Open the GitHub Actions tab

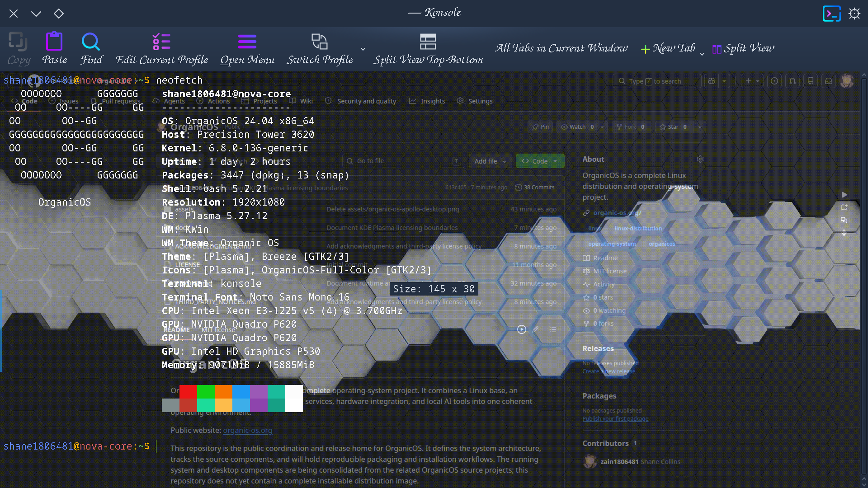click(213, 101)
